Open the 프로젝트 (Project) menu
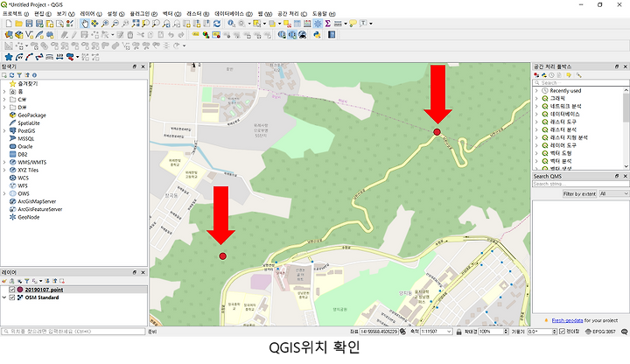 16,14
